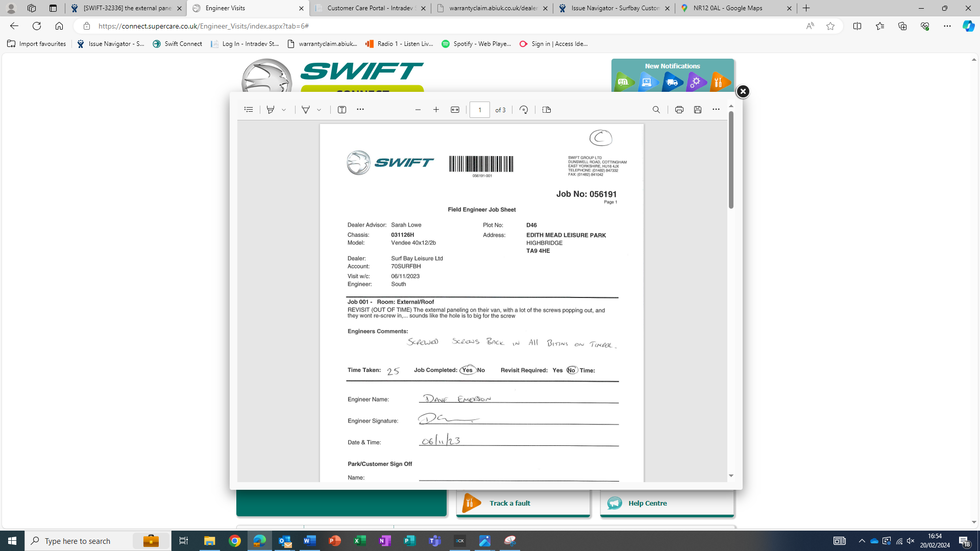Print the job sheet PDF
Image resolution: width=980 pixels, height=551 pixels.
[x=679, y=110]
